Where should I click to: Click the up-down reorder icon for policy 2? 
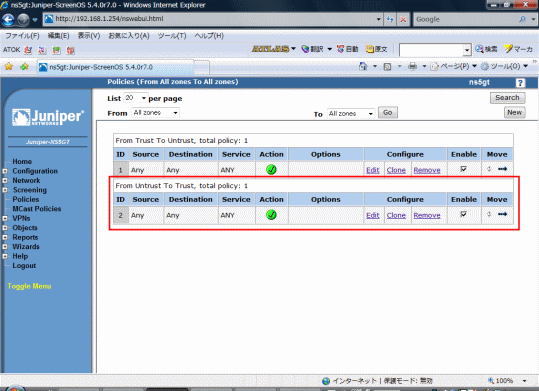[489, 214]
